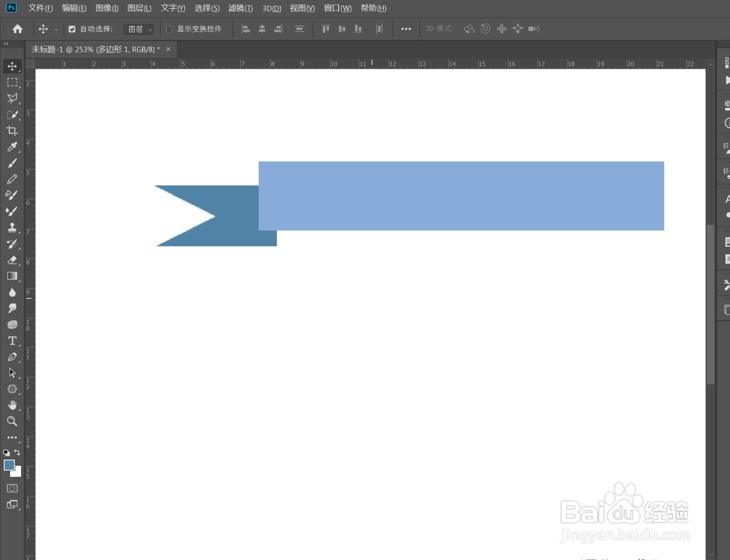Select the Eraser tool

(12, 260)
